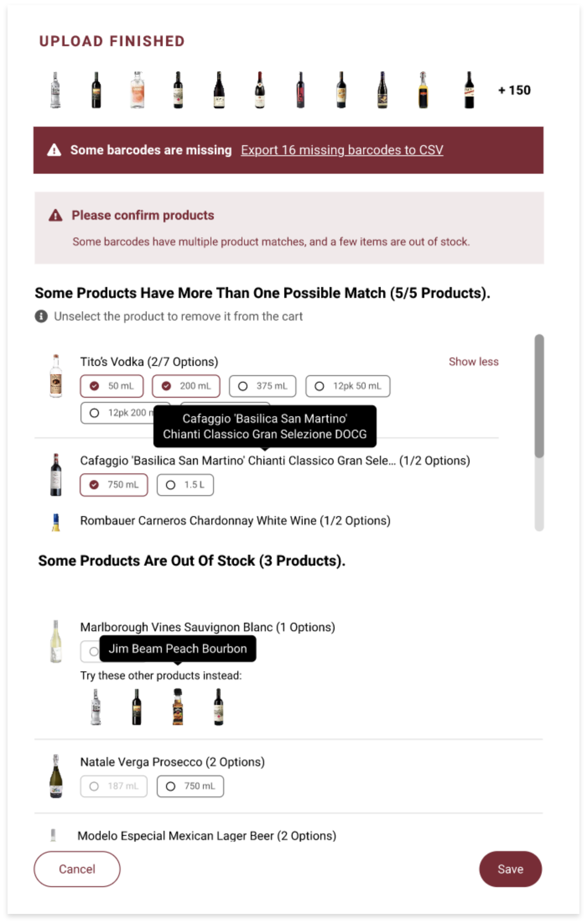The image size is (587, 924).
Task: Select the 12pk 50 mL option
Action: (x=348, y=386)
